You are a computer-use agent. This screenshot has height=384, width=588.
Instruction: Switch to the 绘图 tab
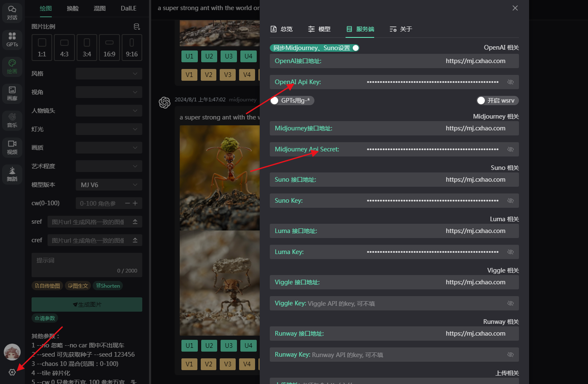46,8
